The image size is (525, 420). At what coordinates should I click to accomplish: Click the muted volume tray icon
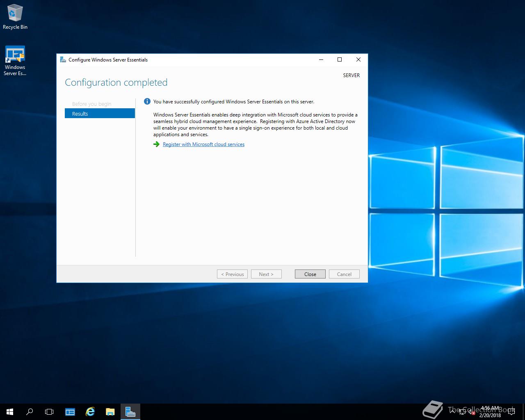coord(472,412)
